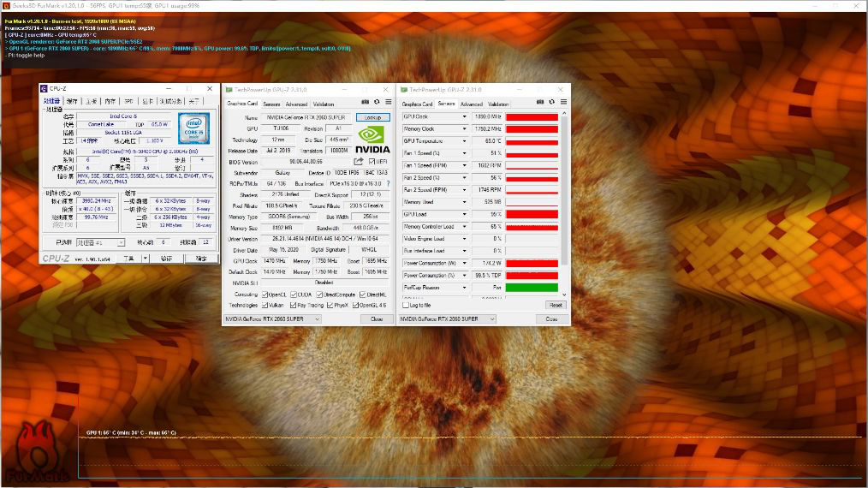868x488 pixels.
Task: Open the SPD tab in CPU-Z
Action: pyautogui.click(x=128, y=101)
